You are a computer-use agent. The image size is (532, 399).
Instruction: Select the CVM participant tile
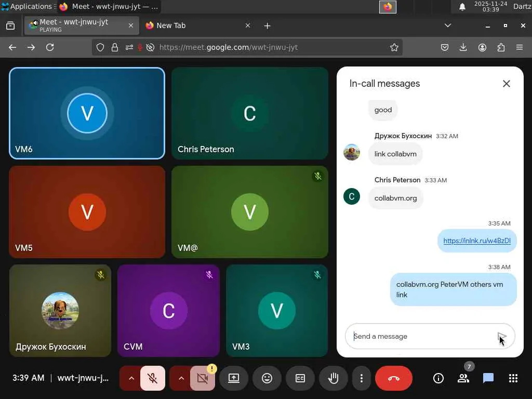[x=169, y=311]
